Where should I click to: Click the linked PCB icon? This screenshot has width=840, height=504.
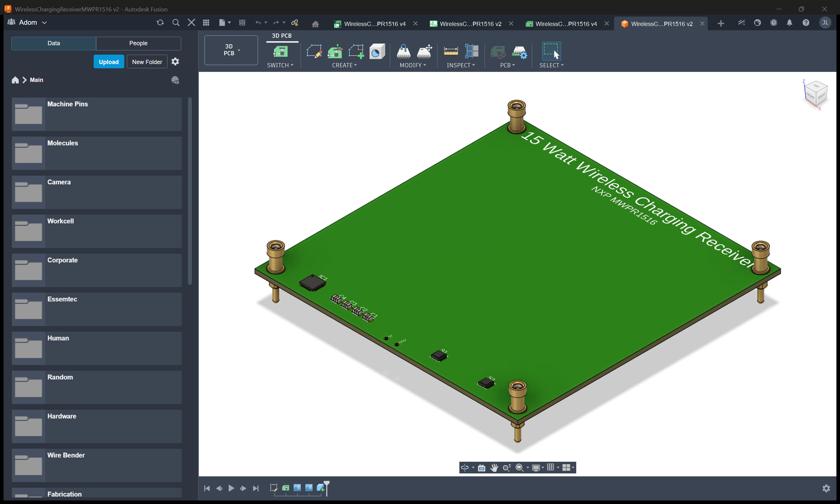498,52
